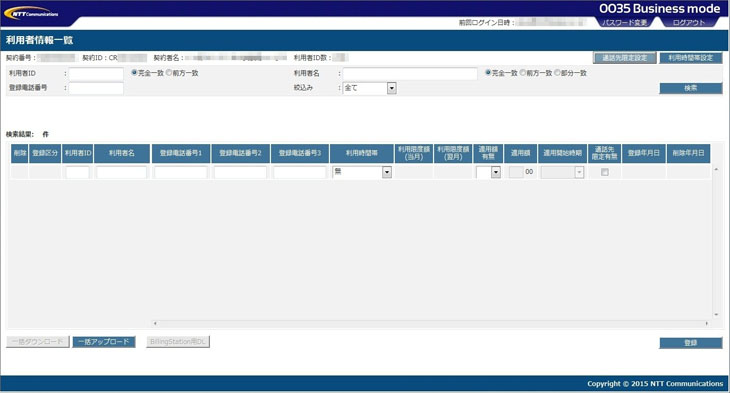Click the 登録 button at bottom right
Image resolution: width=730 pixels, height=393 pixels.
(690, 343)
